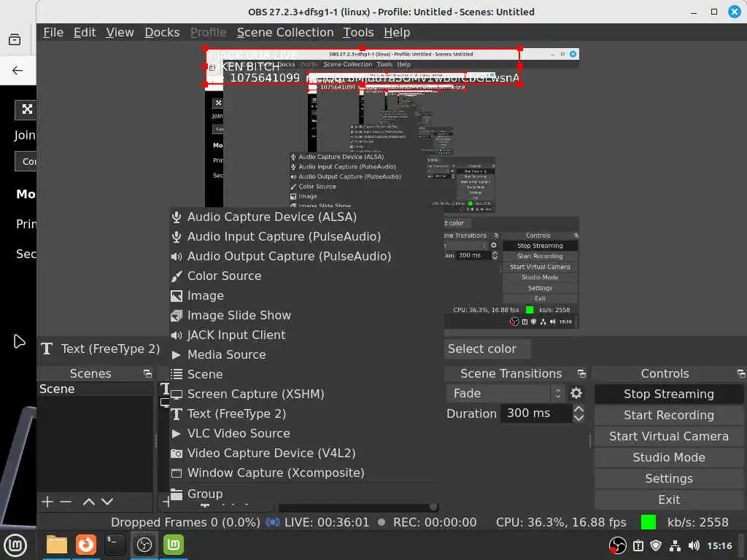Click the play icon beside Media Source
This screenshot has width=747, height=560.
point(176,355)
